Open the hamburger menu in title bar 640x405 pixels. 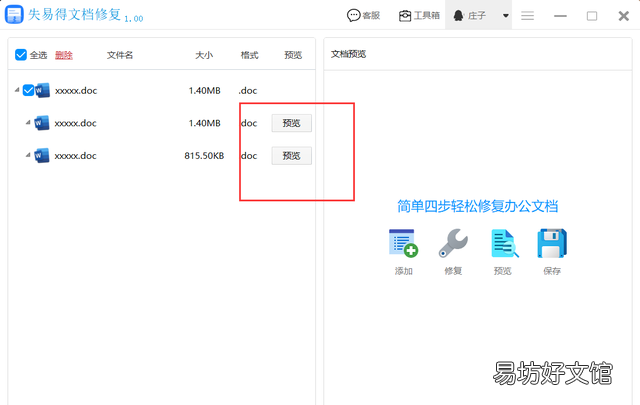(527, 16)
